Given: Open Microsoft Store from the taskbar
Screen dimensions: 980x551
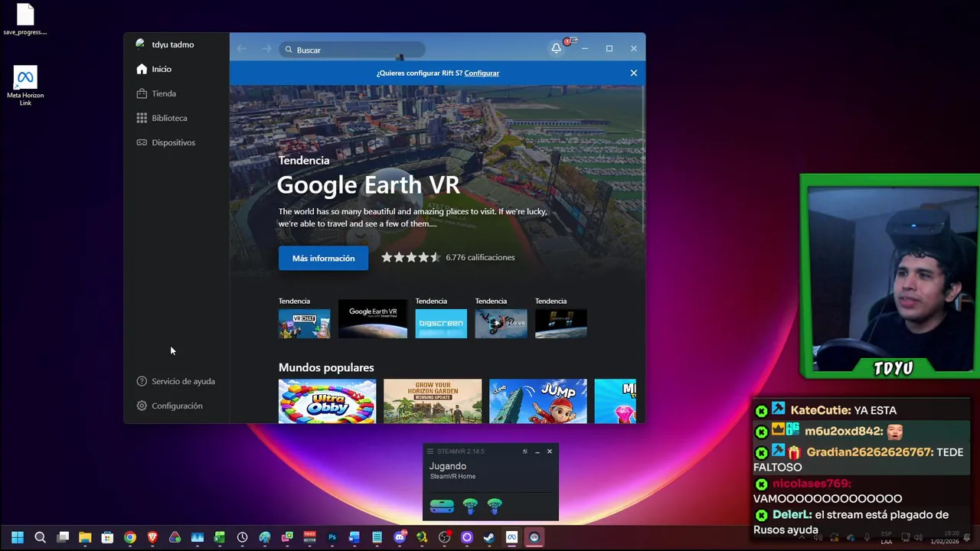Looking at the screenshot, I should [107, 537].
